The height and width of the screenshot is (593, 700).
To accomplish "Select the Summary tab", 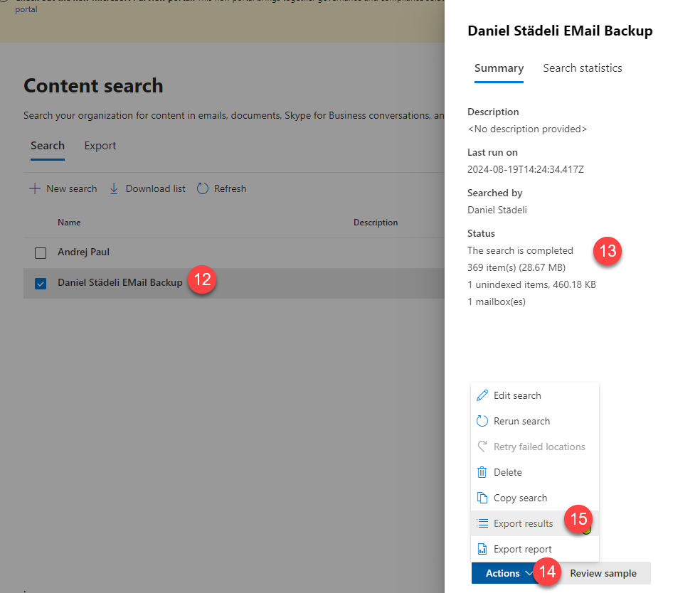I will (x=499, y=68).
